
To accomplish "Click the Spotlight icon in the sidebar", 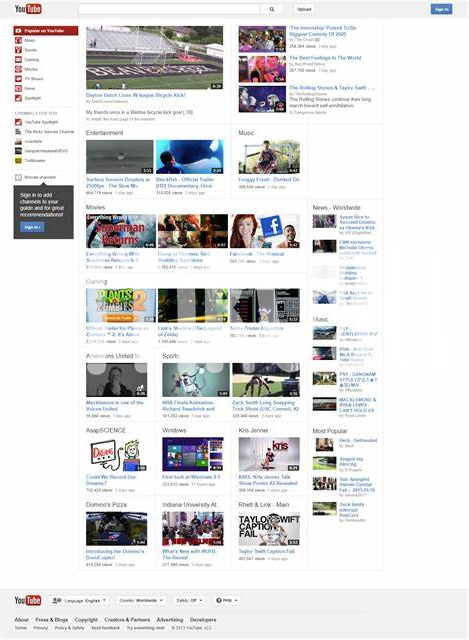I will tap(18, 98).
